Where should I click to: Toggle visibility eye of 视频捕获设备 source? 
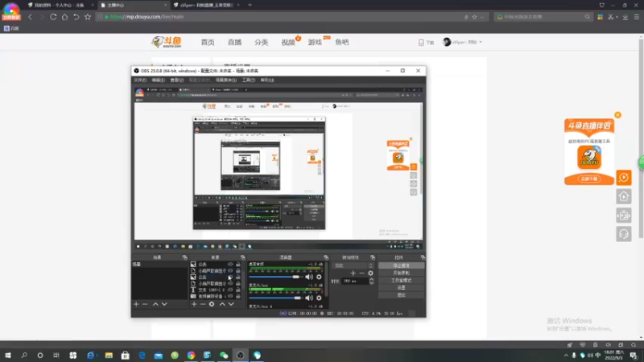(x=230, y=296)
